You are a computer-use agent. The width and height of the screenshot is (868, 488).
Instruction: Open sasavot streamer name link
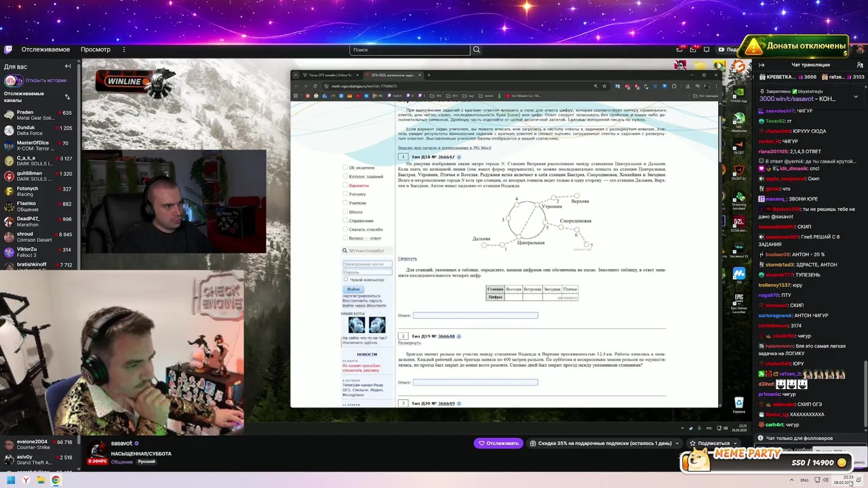[x=121, y=443]
